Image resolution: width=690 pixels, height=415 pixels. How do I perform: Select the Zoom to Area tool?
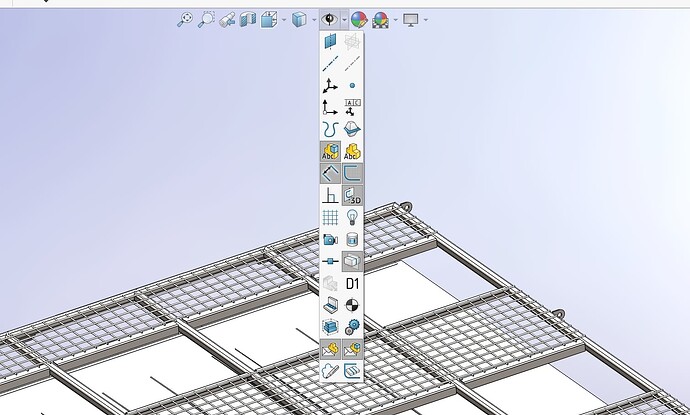[x=206, y=19]
